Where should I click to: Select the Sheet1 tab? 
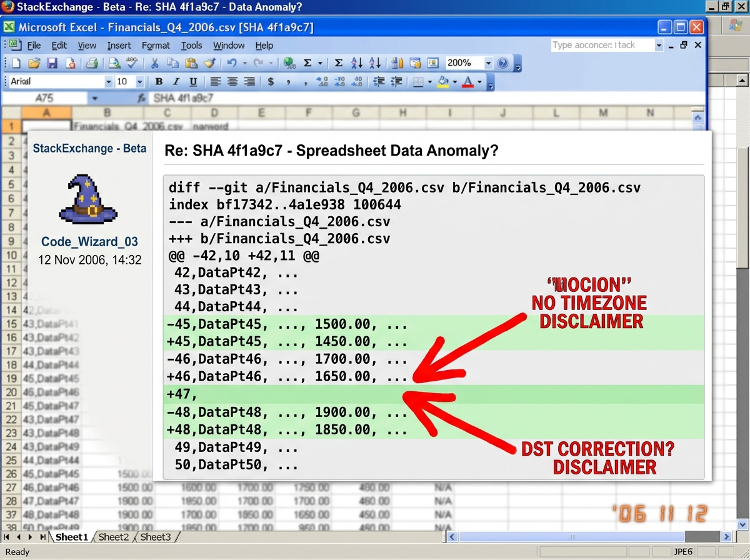click(x=72, y=537)
